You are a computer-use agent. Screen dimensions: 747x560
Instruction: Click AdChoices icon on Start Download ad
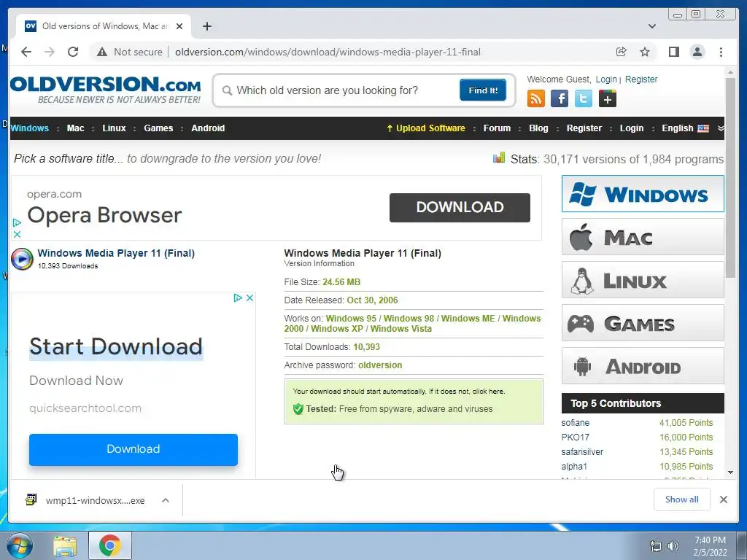(238, 297)
